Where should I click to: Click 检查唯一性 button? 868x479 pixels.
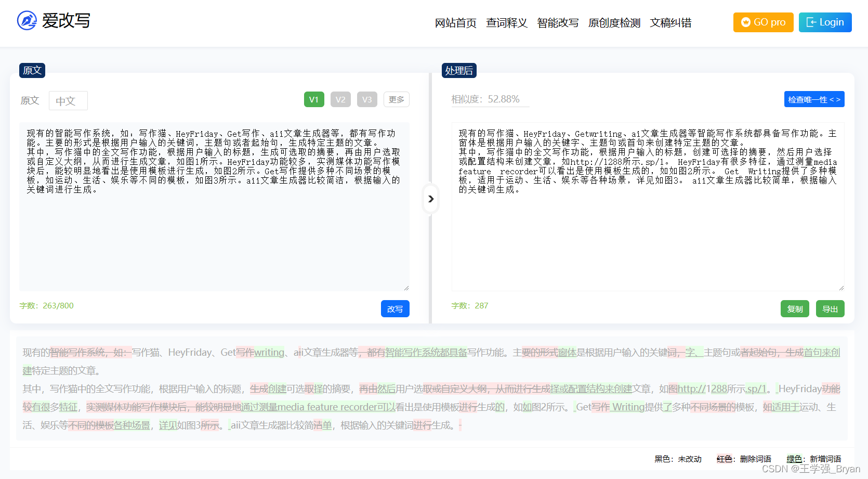(x=814, y=99)
